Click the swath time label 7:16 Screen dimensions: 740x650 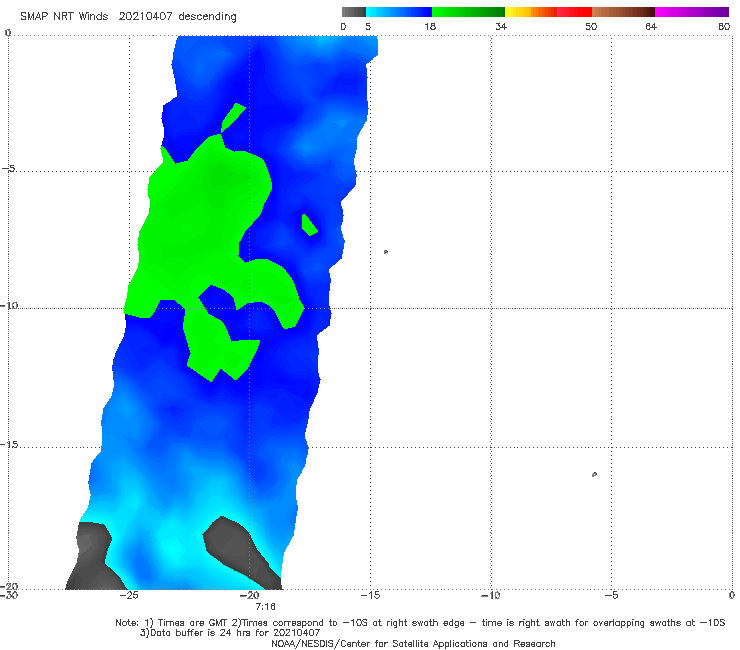[x=265, y=607]
